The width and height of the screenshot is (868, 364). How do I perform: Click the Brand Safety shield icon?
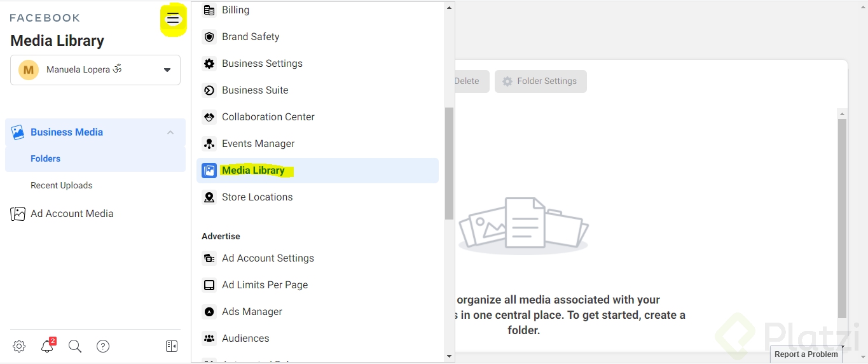(x=209, y=37)
